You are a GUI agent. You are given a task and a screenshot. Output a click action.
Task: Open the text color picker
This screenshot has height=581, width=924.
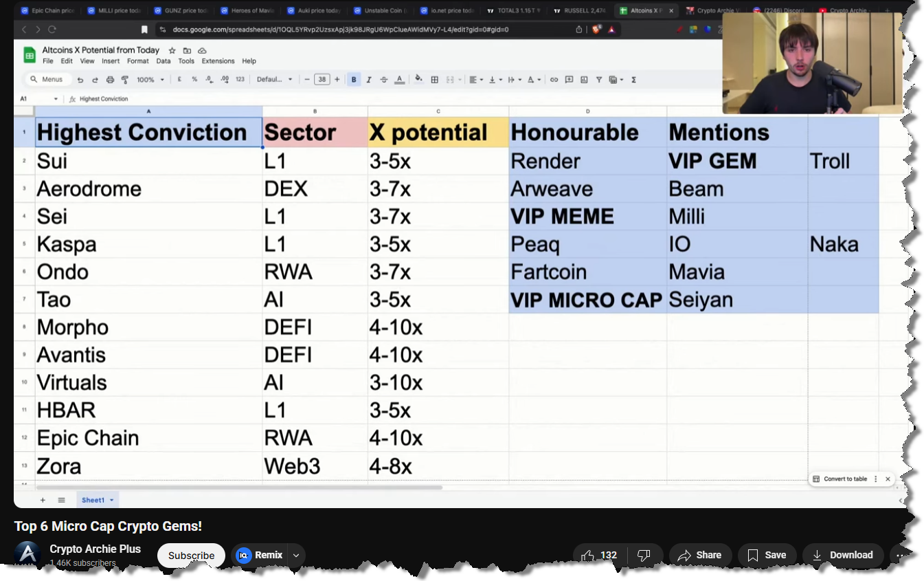(400, 80)
